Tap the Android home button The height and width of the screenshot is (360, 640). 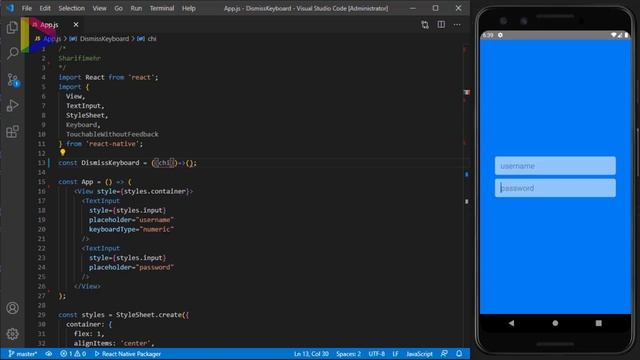pos(555,323)
